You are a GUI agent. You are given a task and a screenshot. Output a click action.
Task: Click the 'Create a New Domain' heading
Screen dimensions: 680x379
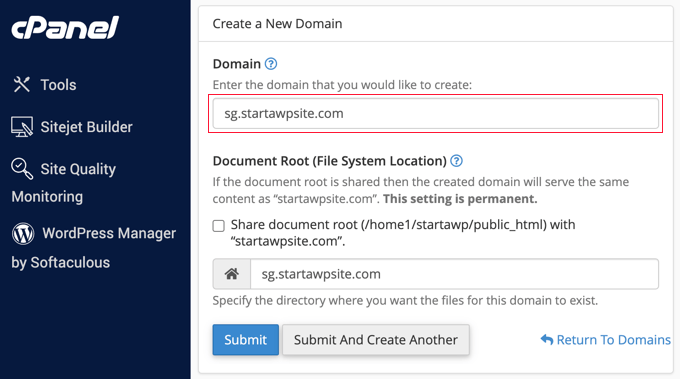tap(277, 23)
